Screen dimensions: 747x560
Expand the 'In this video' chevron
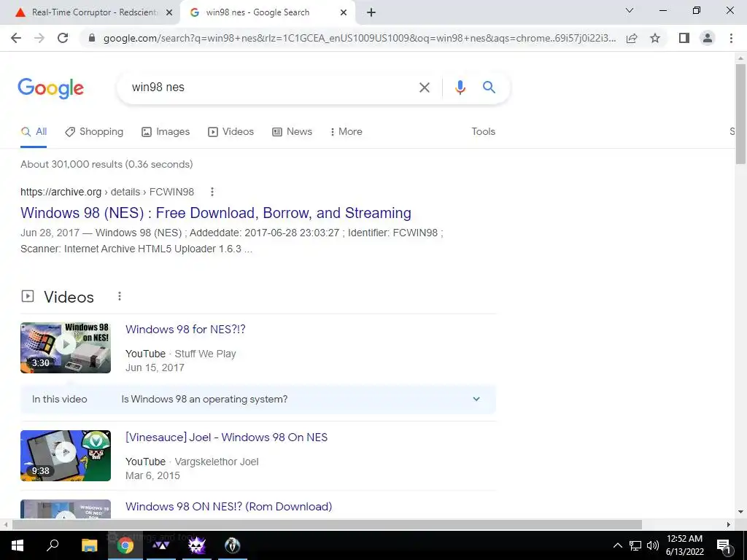click(476, 399)
